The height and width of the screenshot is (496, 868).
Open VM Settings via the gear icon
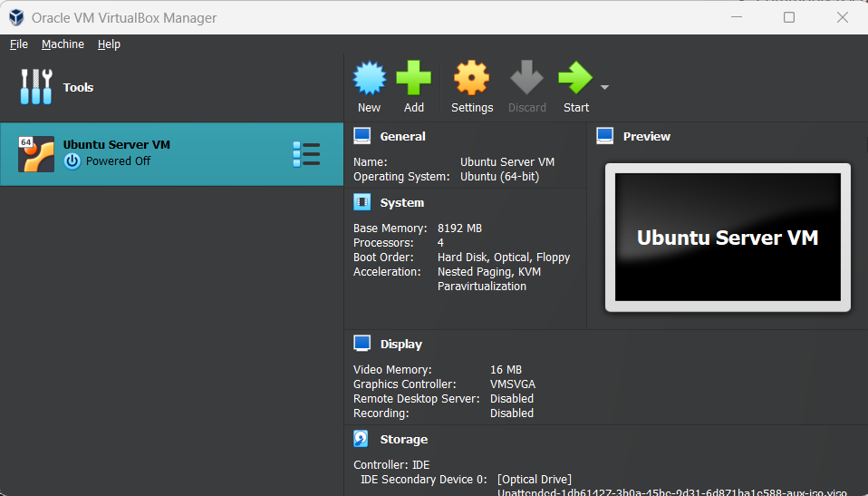[x=472, y=78]
